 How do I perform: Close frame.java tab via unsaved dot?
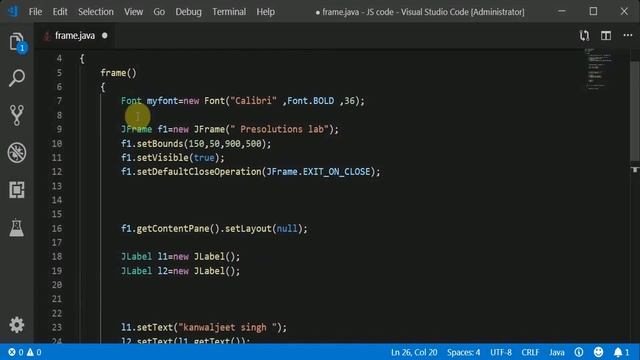105,36
